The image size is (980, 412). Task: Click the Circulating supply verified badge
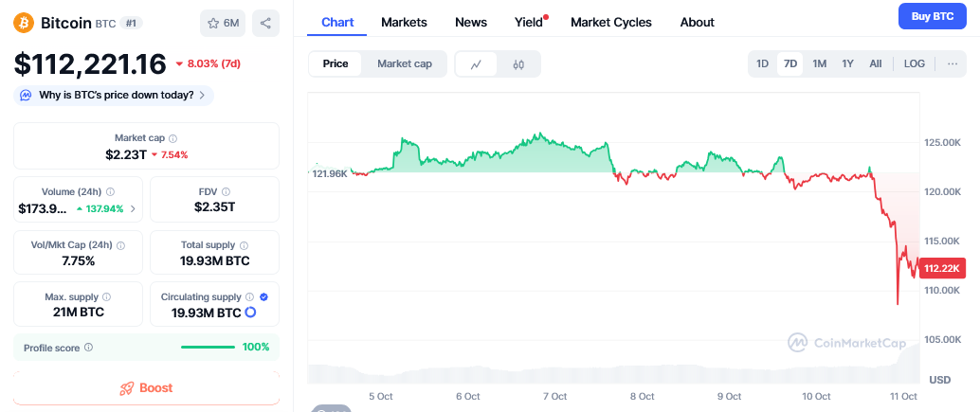pyautogui.click(x=263, y=296)
